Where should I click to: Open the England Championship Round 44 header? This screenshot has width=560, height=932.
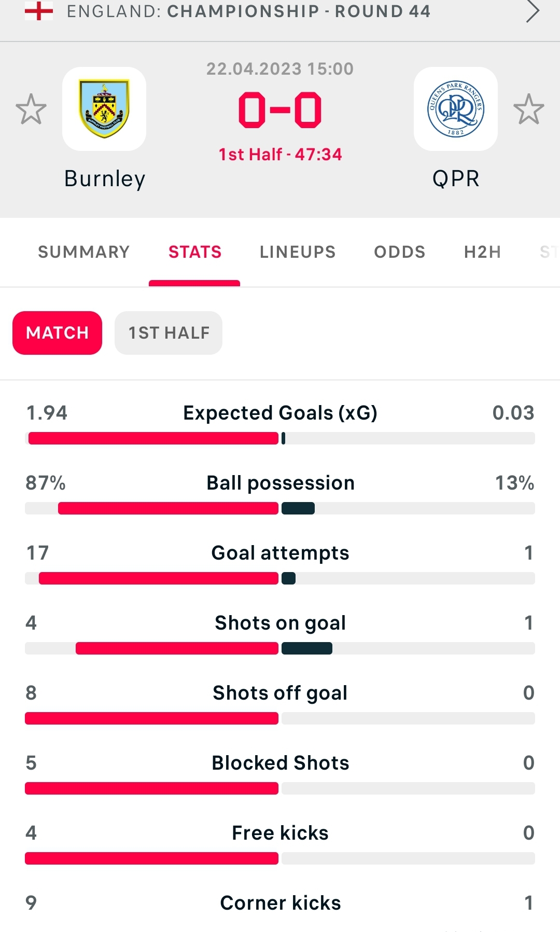point(249,11)
